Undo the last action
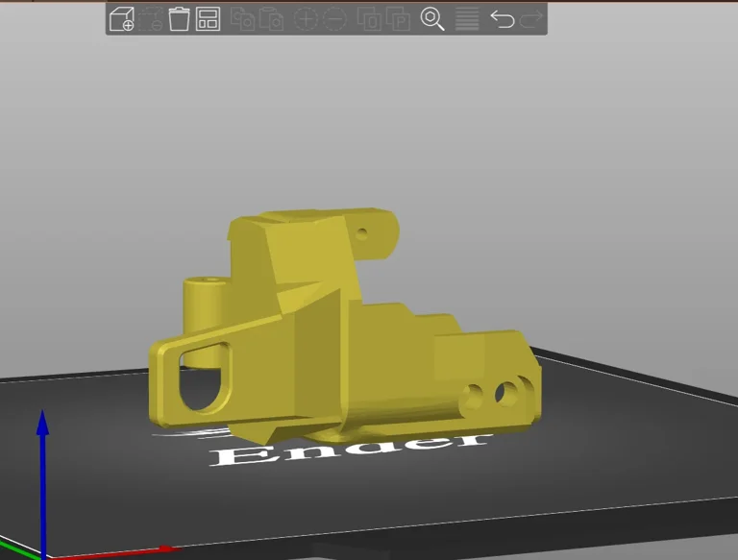This screenshot has width=738, height=560. (502, 19)
